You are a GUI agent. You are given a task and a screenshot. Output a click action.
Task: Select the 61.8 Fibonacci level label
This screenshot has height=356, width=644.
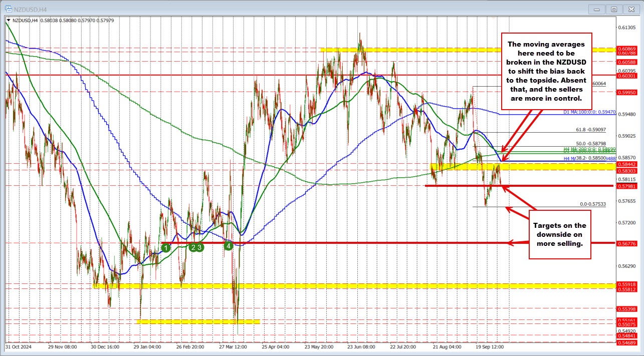point(590,130)
